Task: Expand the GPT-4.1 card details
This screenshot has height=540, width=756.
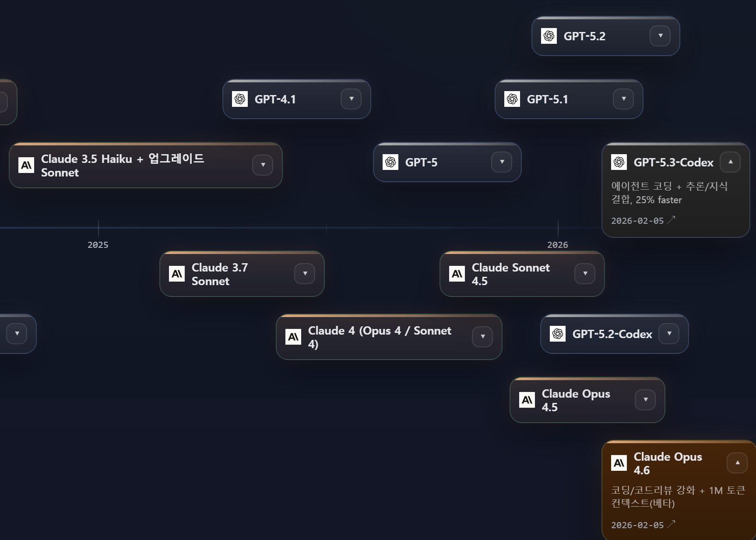Action: (x=351, y=99)
